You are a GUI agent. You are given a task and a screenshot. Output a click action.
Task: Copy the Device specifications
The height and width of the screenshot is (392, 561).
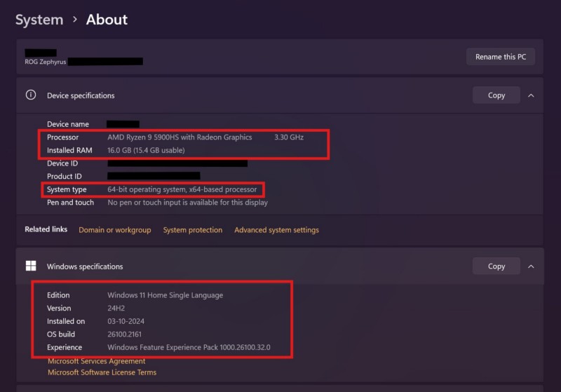[x=496, y=95]
